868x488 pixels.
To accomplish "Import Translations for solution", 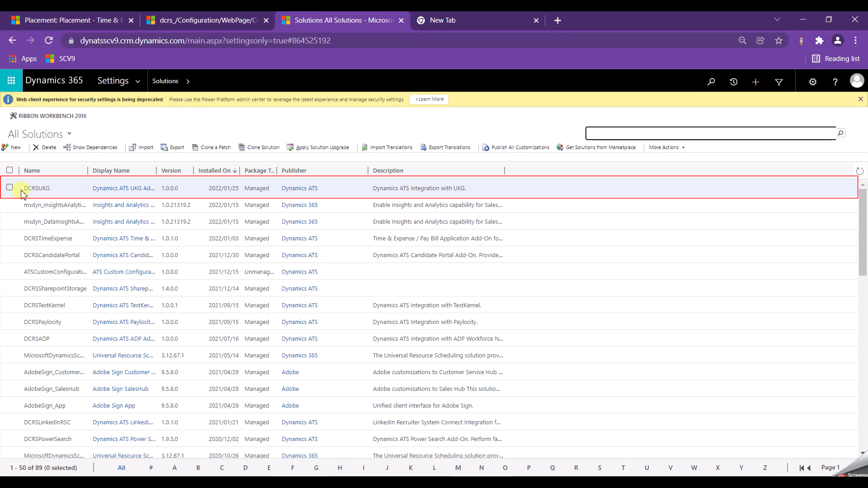I will [387, 147].
